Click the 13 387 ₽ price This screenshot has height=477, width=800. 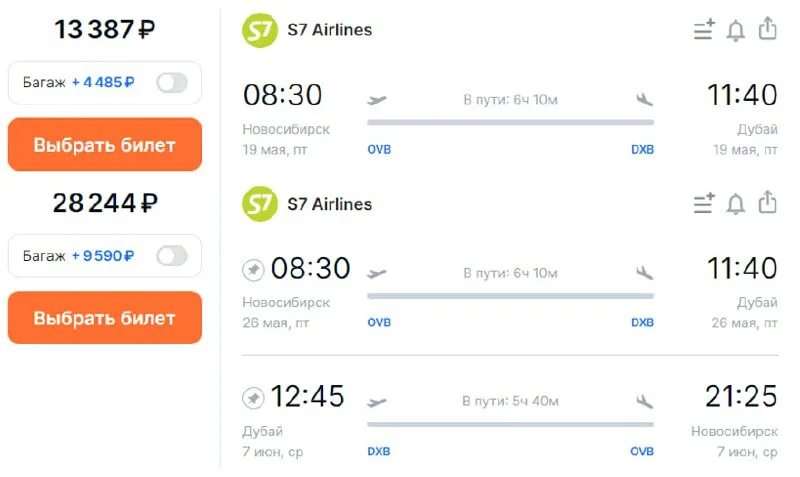[104, 30]
